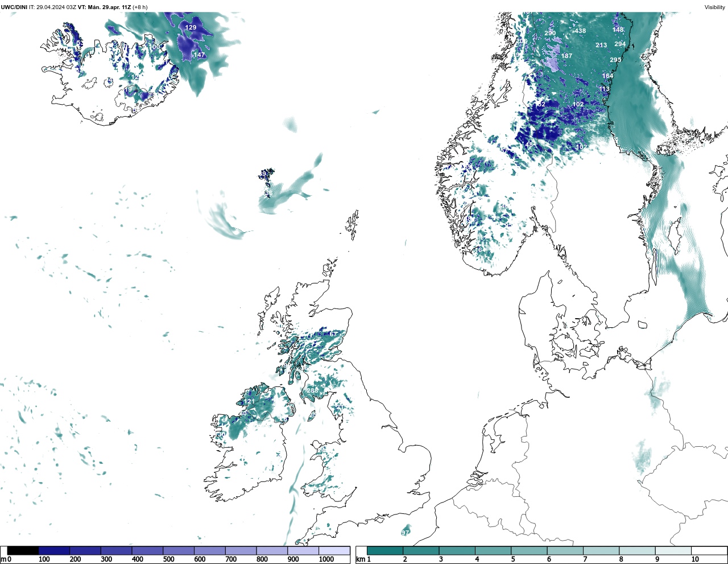Click the '129' value north of Iceland
Screen dimensions: 728x564
pos(191,27)
